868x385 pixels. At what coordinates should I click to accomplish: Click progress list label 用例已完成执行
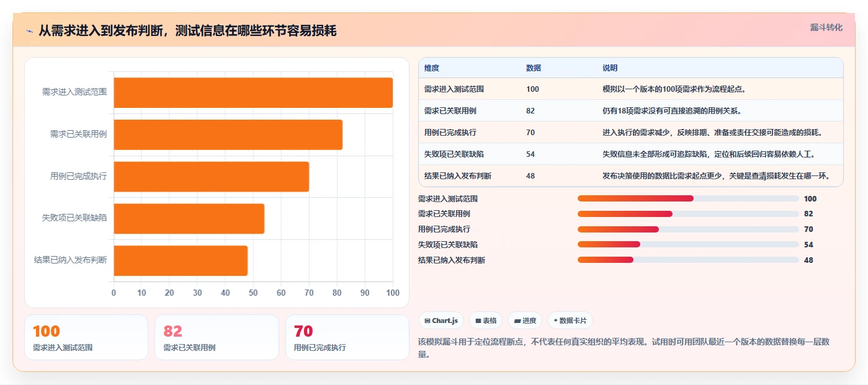click(444, 229)
